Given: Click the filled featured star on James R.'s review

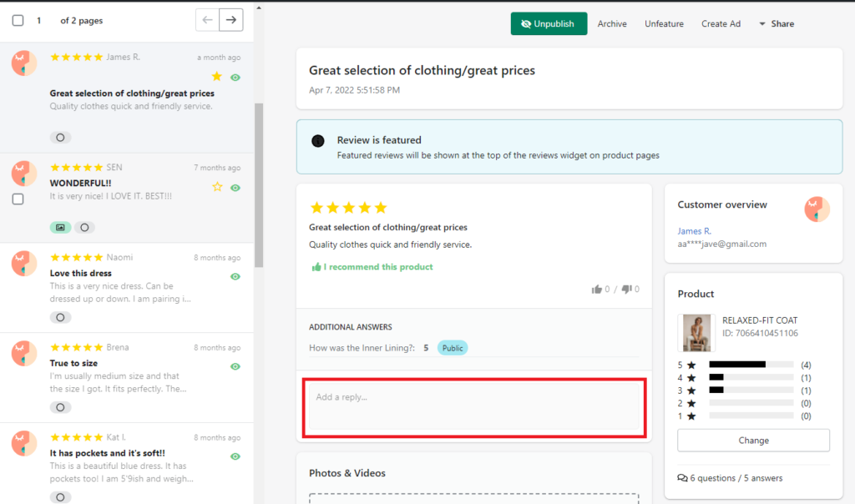Looking at the screenshot, I should 217,75.
